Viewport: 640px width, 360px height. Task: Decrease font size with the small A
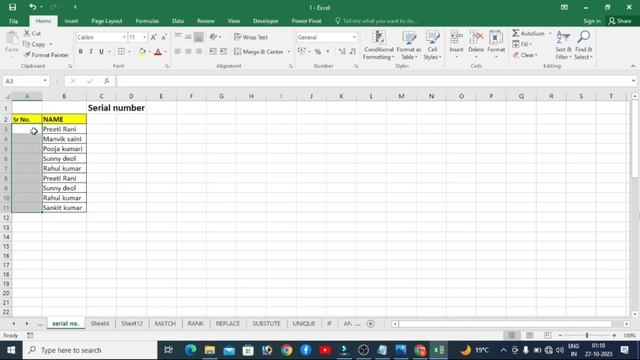tap(164, 37)
